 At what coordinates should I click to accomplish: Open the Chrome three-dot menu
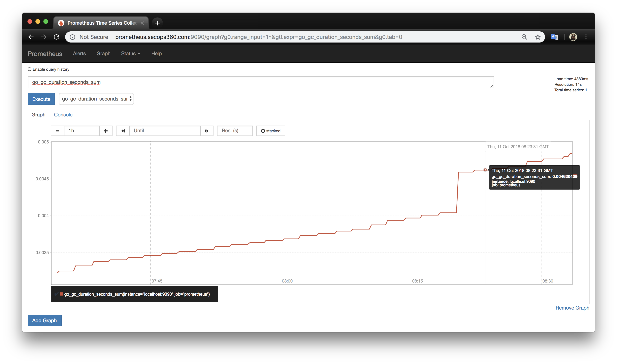coord(586,37)
